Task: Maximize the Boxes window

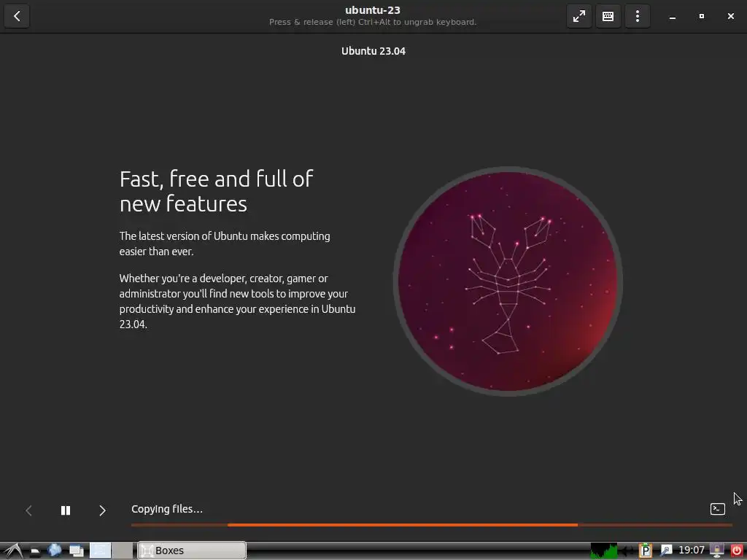Action: tap(701, 16)
